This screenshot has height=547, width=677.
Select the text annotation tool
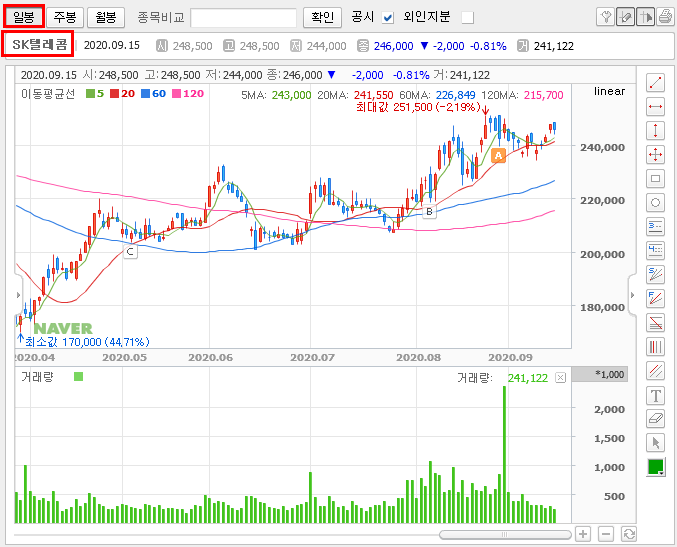(x=655, y=395)
